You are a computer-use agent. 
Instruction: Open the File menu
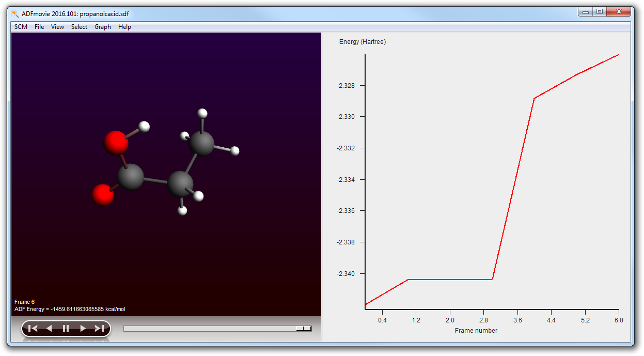pyautogui.click(x=39, y=27)
